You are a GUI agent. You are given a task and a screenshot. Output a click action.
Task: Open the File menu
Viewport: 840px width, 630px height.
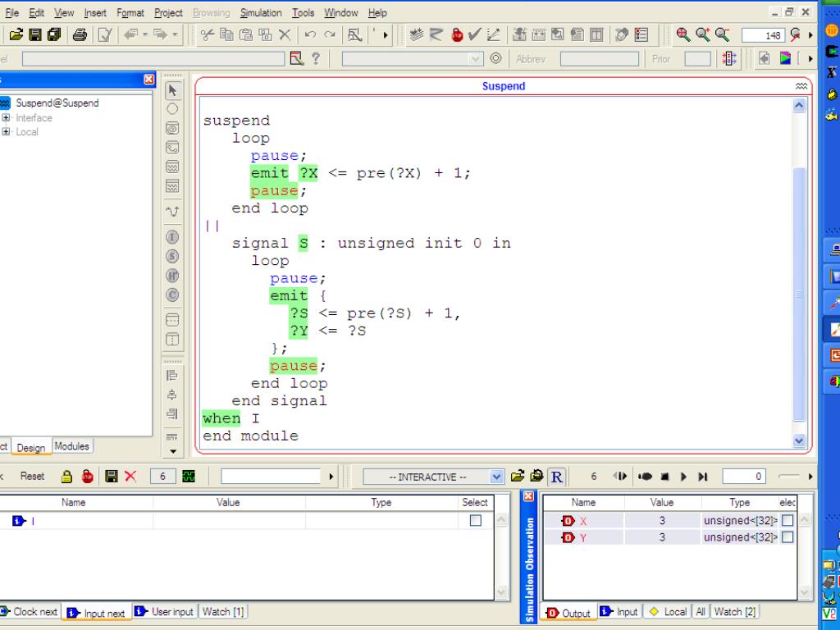[11, 13]
